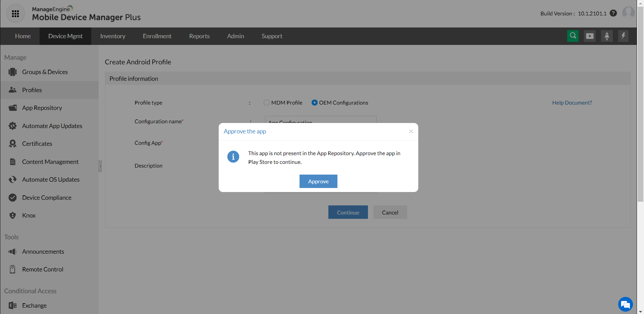Screen dimensions: 644x314
Task: Open the user profile avatar
Action: (x=628, y=13)
